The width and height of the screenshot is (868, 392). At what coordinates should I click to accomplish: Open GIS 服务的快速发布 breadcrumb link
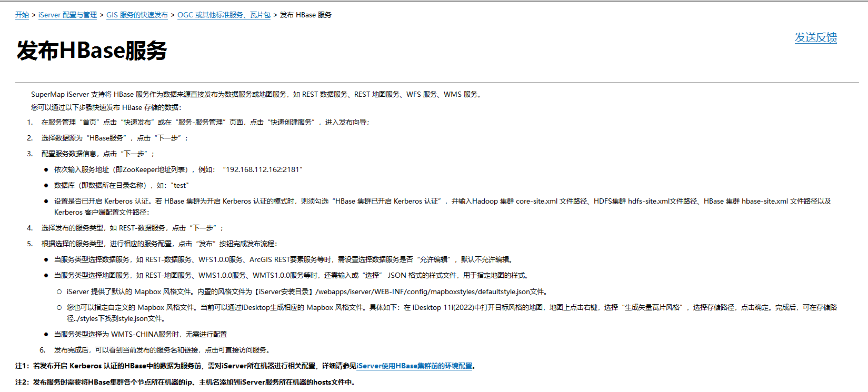tap(137, 15)
